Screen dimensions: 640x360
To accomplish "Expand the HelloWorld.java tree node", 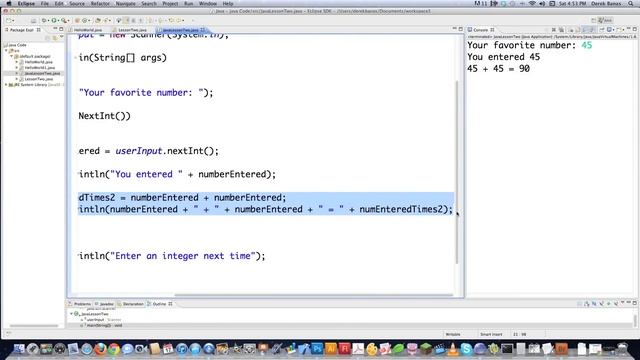I will [17, 62].
